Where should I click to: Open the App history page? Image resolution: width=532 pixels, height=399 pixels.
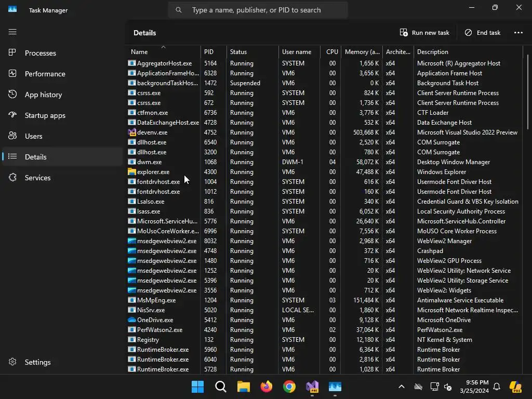pyautogui.click(x=62, y=95)
